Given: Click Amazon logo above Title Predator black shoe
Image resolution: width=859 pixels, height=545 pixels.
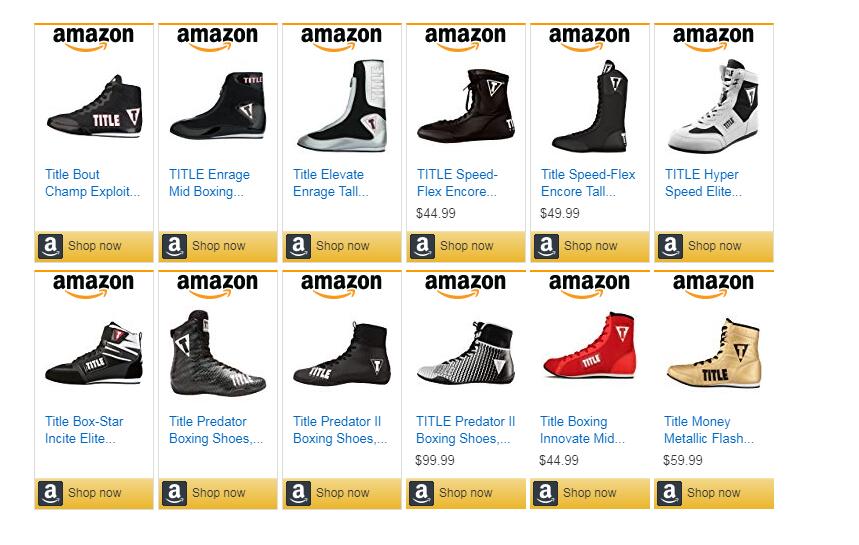Looking at the screenshot, I should (217, 285).
